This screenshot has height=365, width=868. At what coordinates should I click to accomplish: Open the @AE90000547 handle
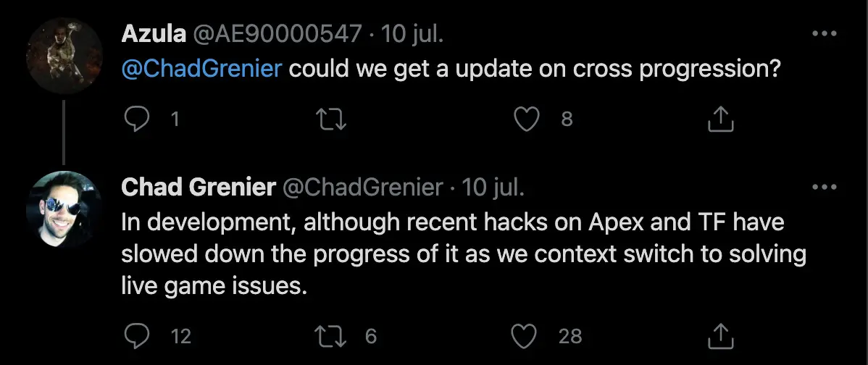[x=277, y=35]
